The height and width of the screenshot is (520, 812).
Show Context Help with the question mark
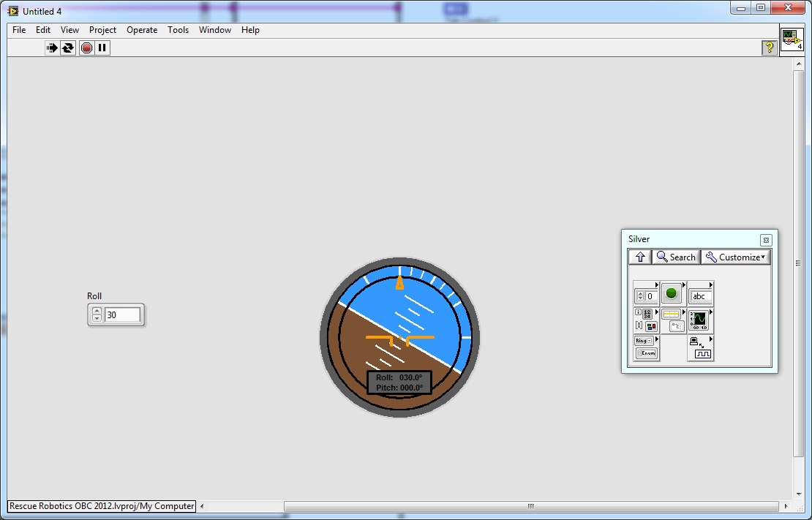coord(769,48)
